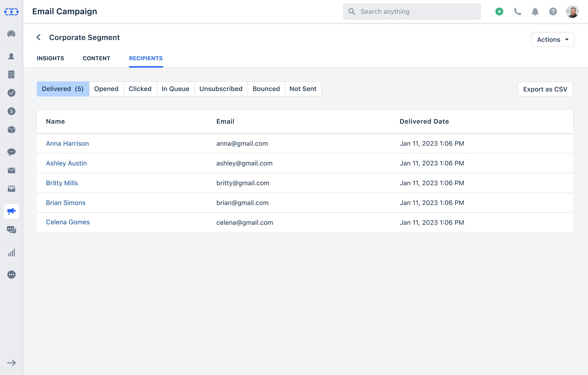
Task: Click the notifications bell icon
Action: (535, 11)
